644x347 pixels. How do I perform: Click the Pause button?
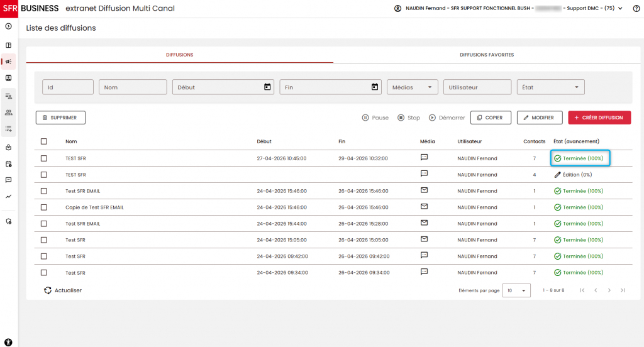pyautogui.click(x=375, y=118)
